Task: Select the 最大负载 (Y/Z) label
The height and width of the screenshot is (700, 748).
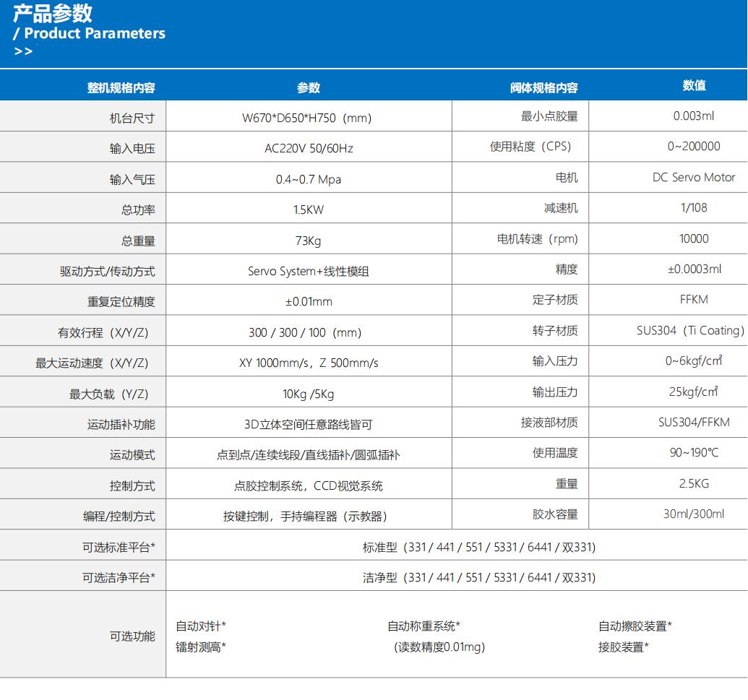Action: point(108,394)
